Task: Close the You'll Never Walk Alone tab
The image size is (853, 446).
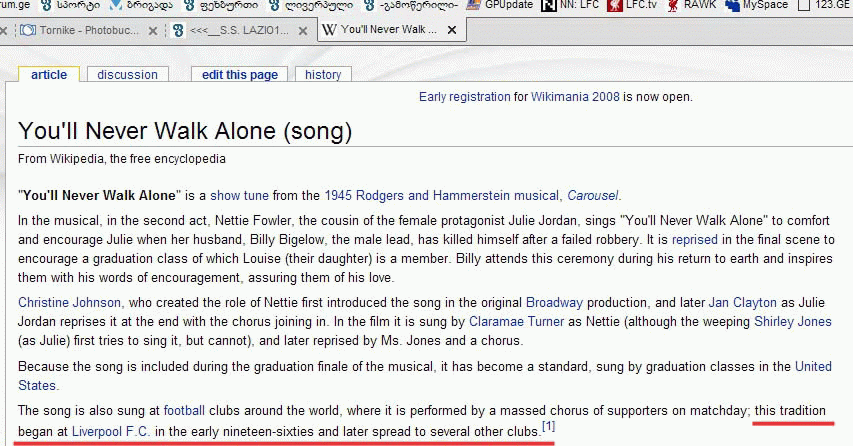Action: pyautogui.click(x=452, y=30)
